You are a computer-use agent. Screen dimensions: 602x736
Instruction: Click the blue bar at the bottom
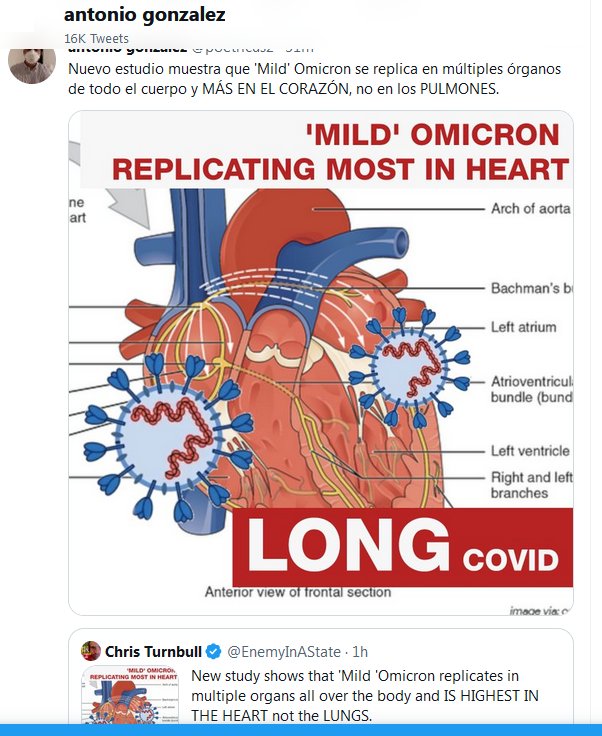[300, 730]
